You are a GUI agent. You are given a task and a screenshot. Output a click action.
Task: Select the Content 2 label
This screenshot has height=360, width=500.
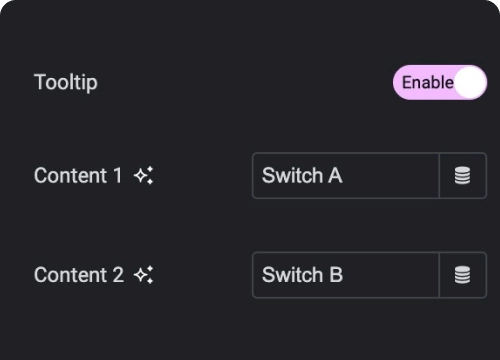click(x=79, y=275)
